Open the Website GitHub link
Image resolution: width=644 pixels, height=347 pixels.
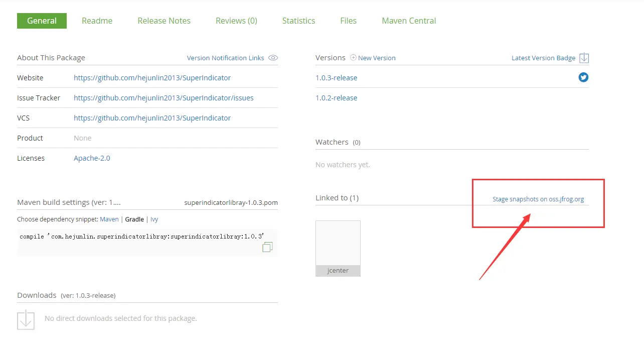(x=152, y=78)
